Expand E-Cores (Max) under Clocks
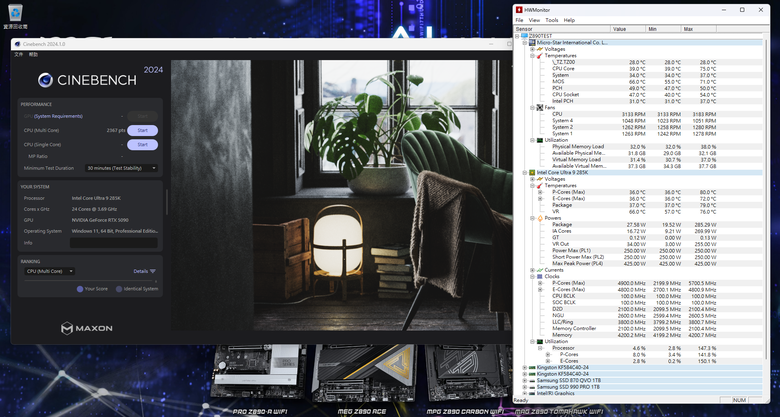Image resolution: width=780 pixels, height=417 pixels. pos(540,289)
